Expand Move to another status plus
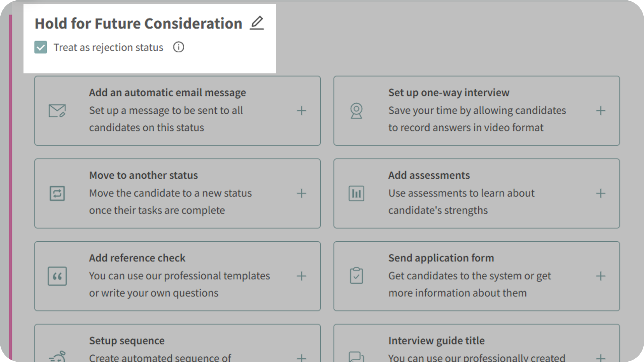Screen dimensions: 644x362 302,193
